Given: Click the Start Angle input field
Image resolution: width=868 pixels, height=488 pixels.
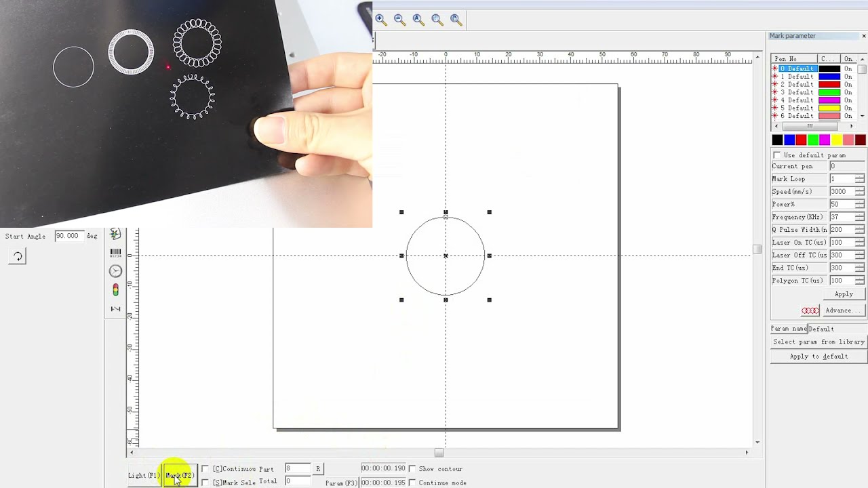Looking at the screenshot, I should click(x=68, y=236).
